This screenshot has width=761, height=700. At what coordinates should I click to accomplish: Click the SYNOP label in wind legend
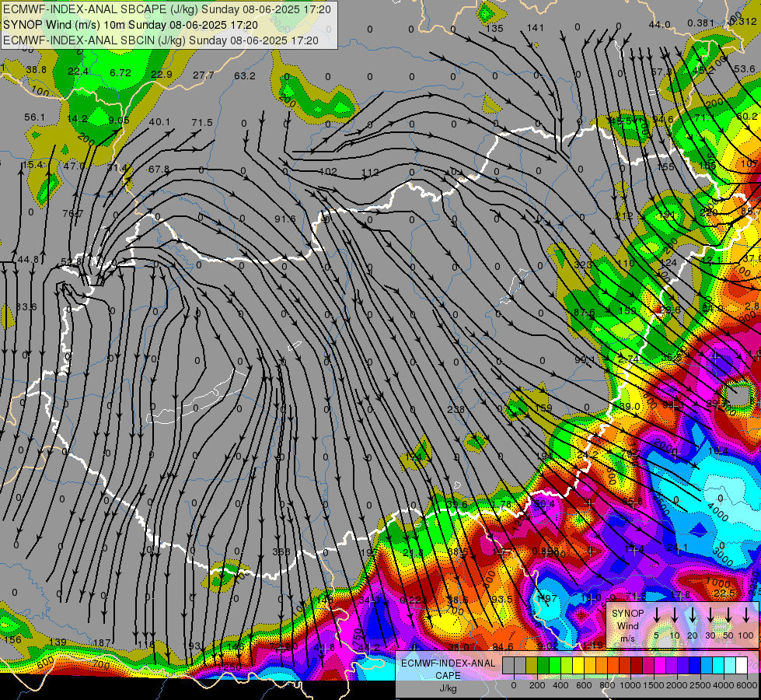tap(627, 614)
